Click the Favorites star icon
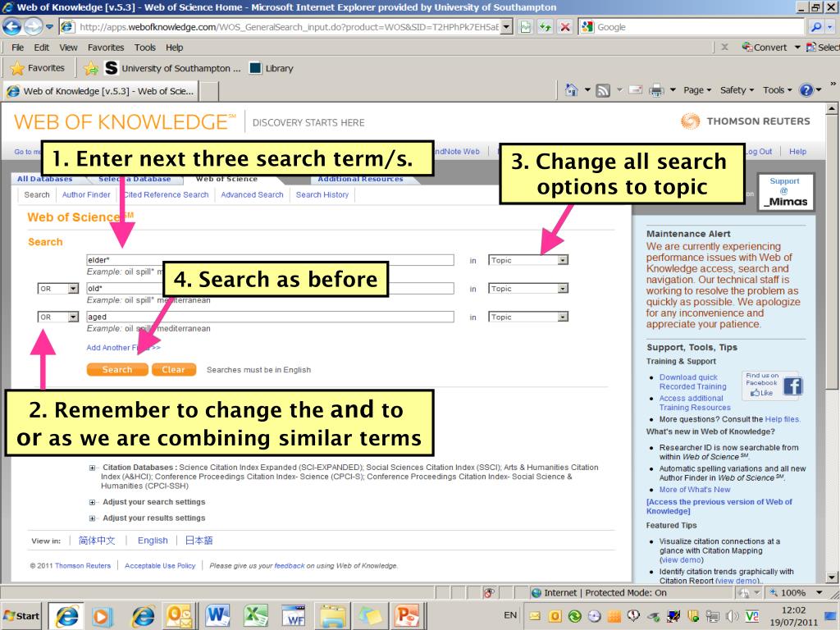The image size is (840, 630). pyautogui.click(x=17, y=68)
